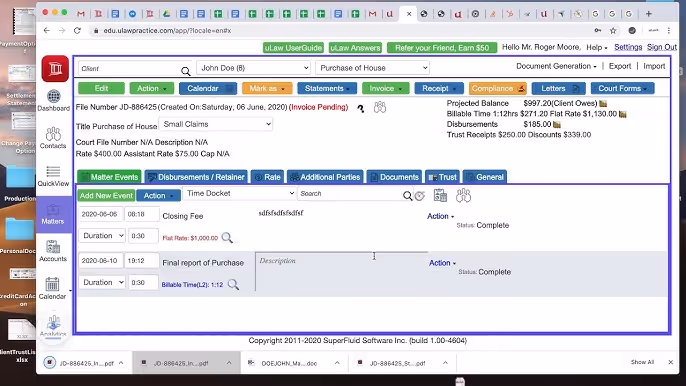Expand the Small Claims dropdown

click(x=216, y=124)
